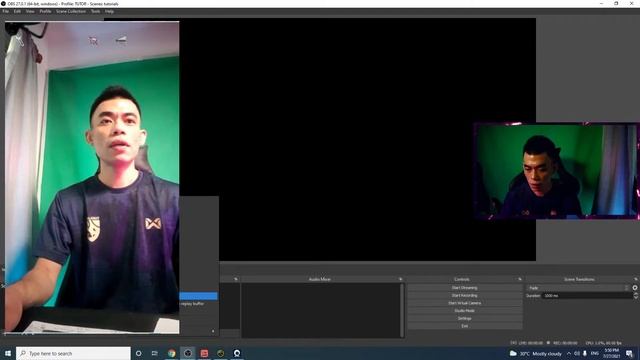Open the Help menu
The height and width of the screenshot is (360, 640).
click(x=109, y=11)
